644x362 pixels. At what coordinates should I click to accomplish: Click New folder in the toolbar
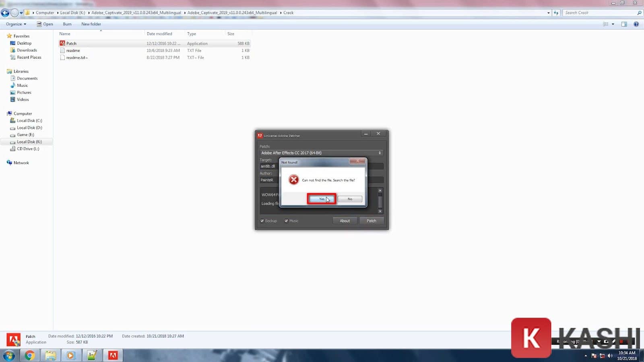pyautogui.click(x=91, y=24)
